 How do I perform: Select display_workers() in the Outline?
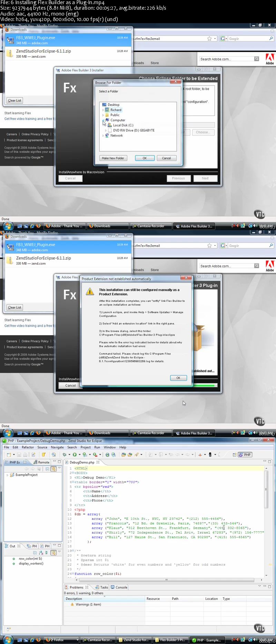(31, 564)
